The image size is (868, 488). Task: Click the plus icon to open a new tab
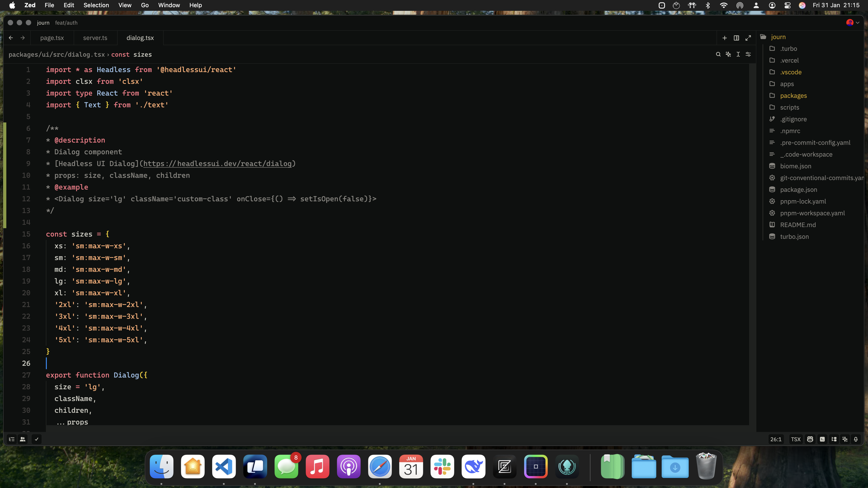point(724,38)
